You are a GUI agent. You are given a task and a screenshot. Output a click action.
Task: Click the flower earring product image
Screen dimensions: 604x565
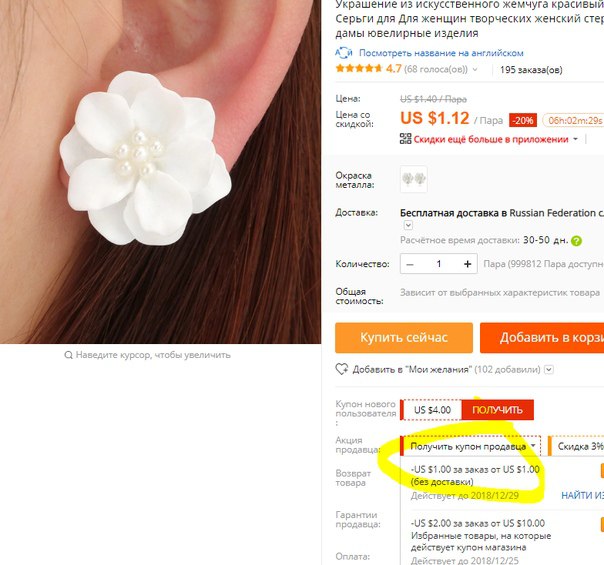[160, 171]
